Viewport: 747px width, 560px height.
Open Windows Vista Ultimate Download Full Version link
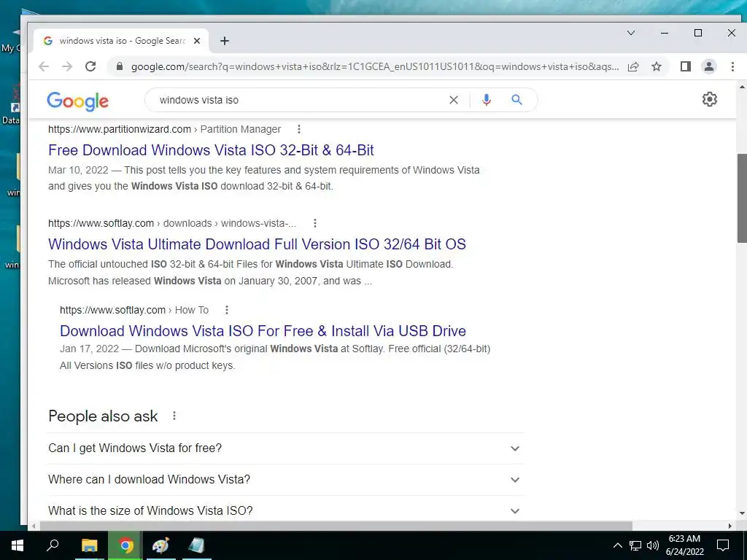257,244
